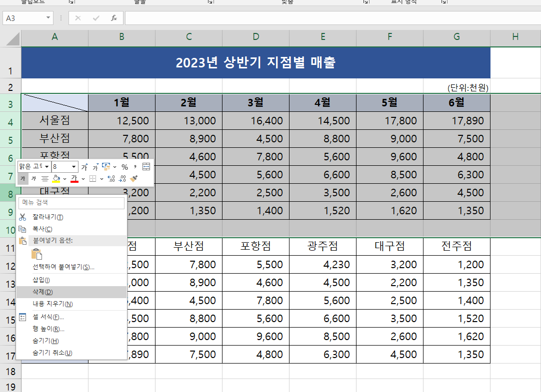Click title cell 2023년 상반기 지점별 매출

(255, 63)
